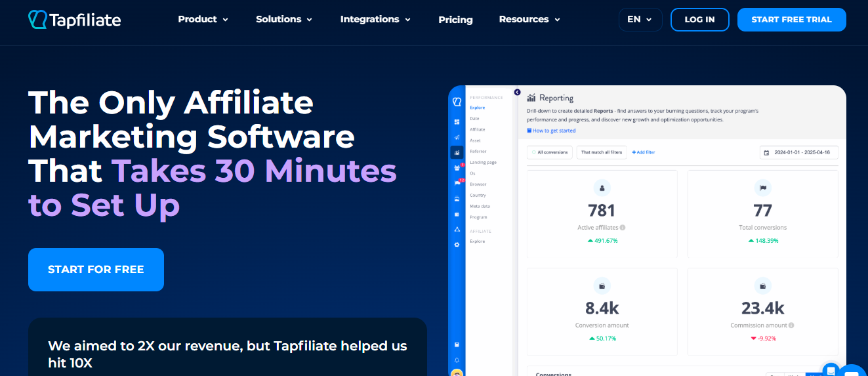Open the How to get started link
The height and width of the screenshot is (376, 868).
(x=551, y=131)
